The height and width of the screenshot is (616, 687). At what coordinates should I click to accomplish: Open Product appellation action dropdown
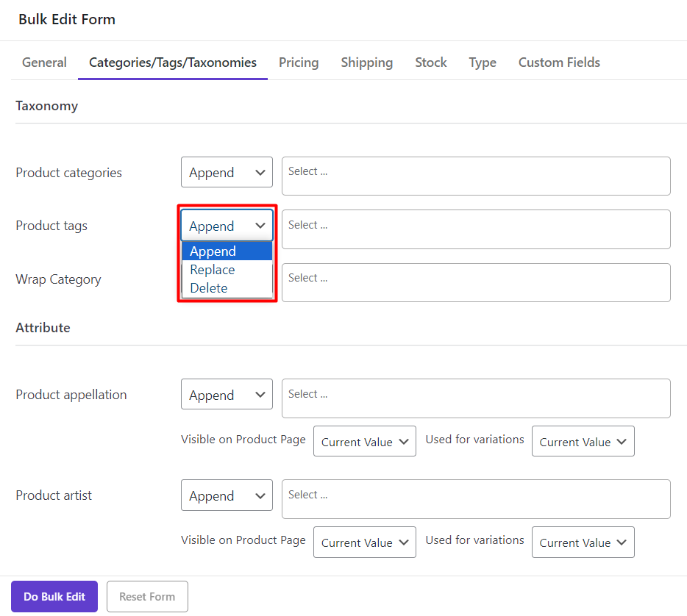tap(227, 395)
